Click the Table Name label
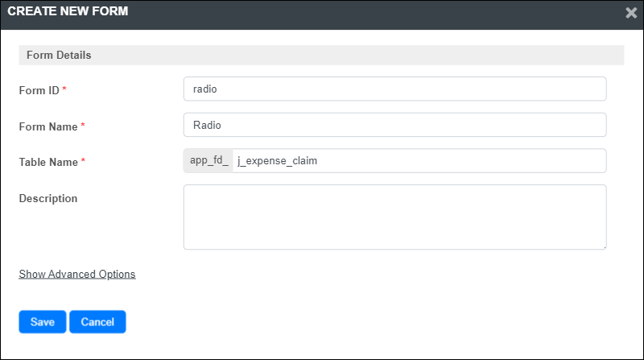Viewport: 644px width, 360px height. (48, 163)
